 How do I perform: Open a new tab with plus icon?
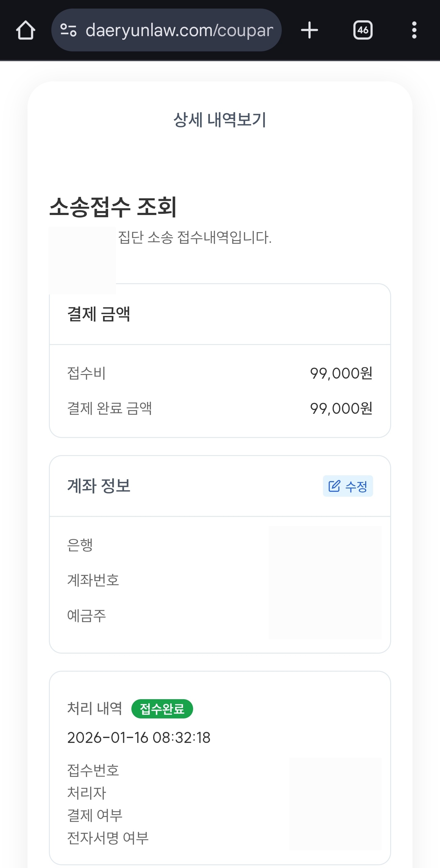point(310,30)
